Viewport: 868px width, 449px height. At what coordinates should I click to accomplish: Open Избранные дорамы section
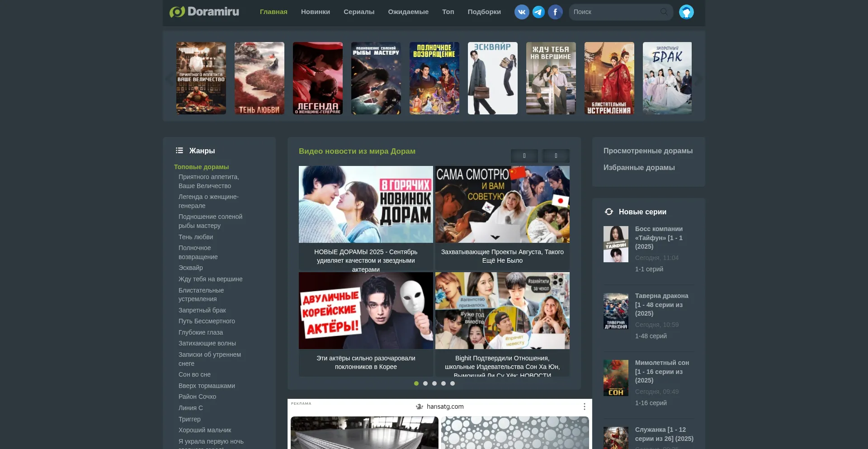[639, 167]
